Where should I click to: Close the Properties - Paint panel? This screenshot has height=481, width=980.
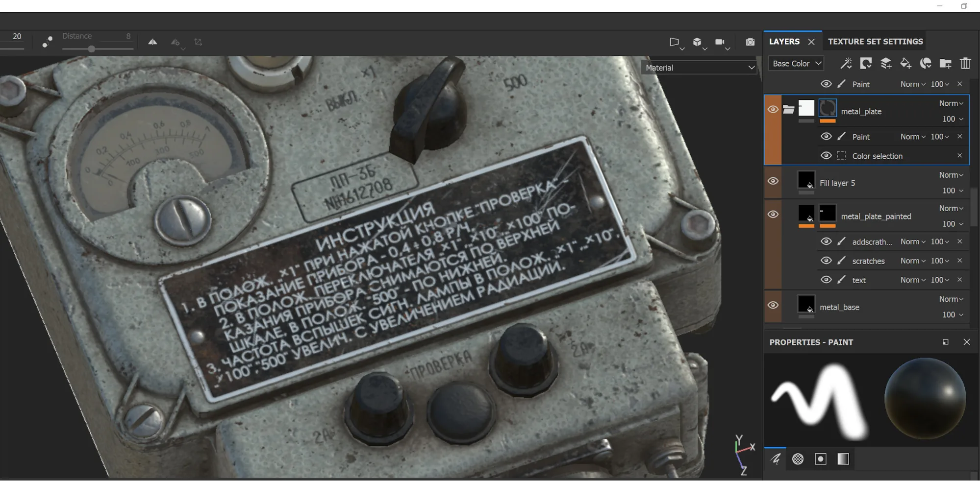coord(967,342)
